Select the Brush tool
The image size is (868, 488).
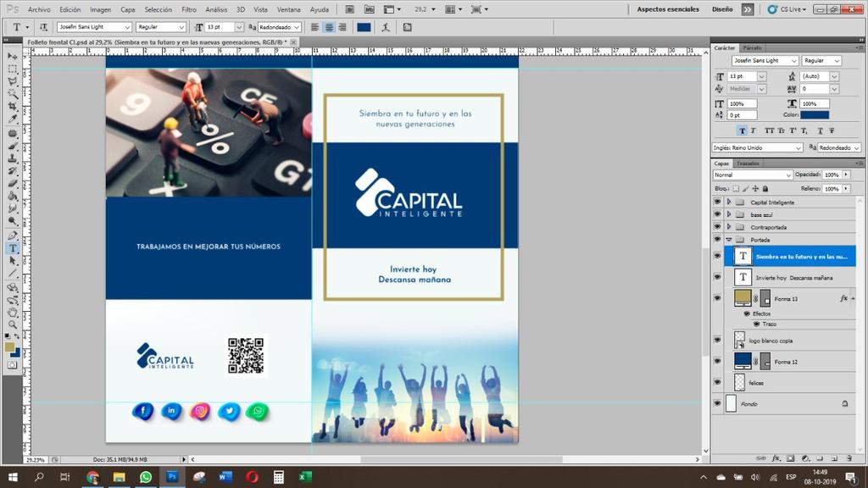point(12,146)
